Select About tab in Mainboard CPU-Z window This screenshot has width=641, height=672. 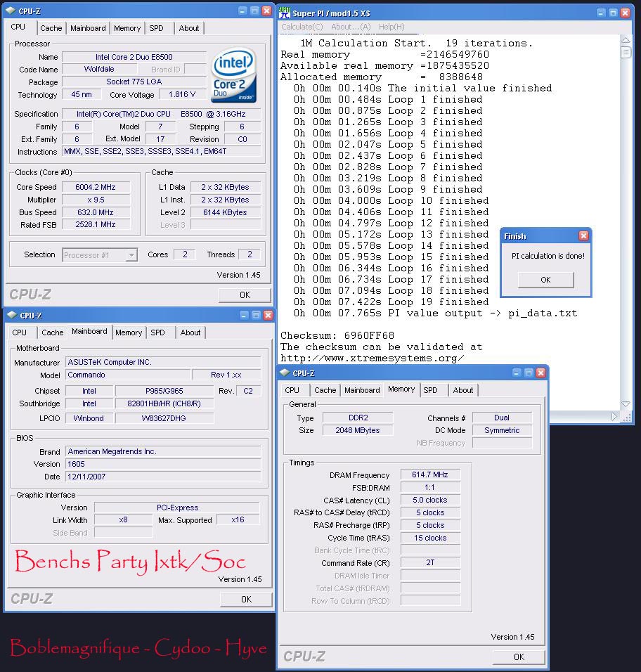190,332
